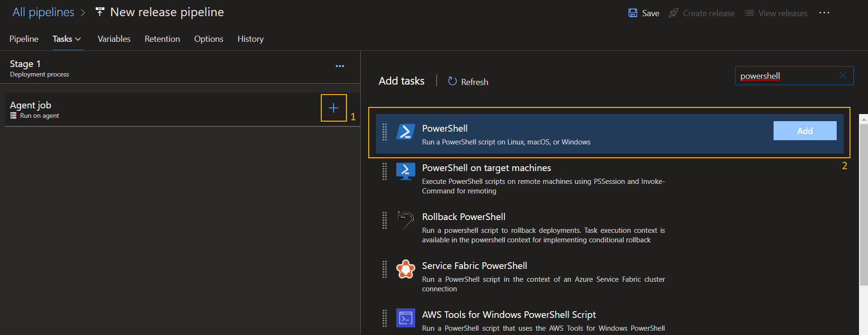Click AWS Tools PowerShell Script icon
The image size is (868, 335).
click(x=406, y=318)
